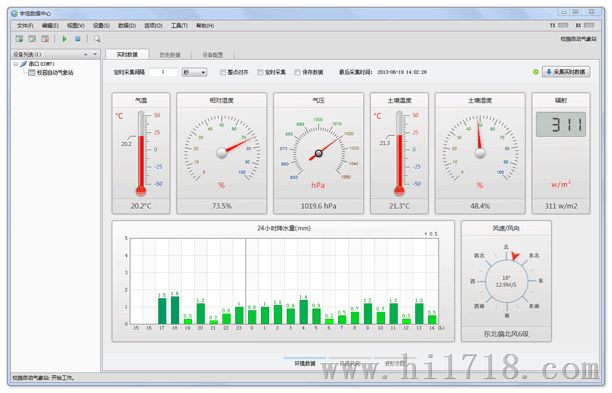Click status bar text 校园自动气象站: 开始工作
This screenshot has width=612, height=393.
click(43, 378)
